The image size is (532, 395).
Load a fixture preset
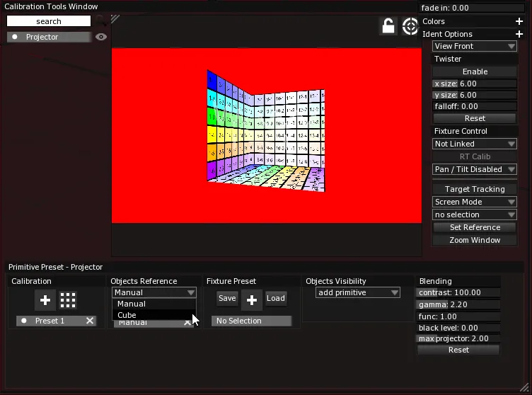[x=275, y=298]
